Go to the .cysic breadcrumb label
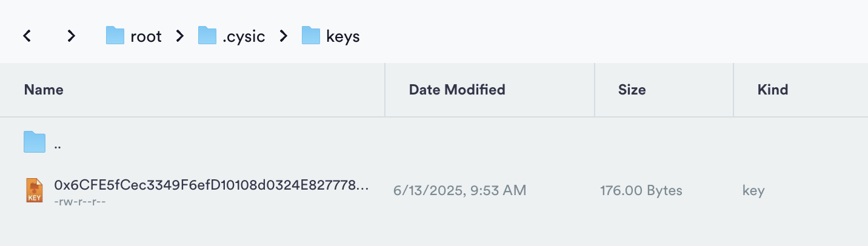Screen dimensions: 868x246 point(244,36)
